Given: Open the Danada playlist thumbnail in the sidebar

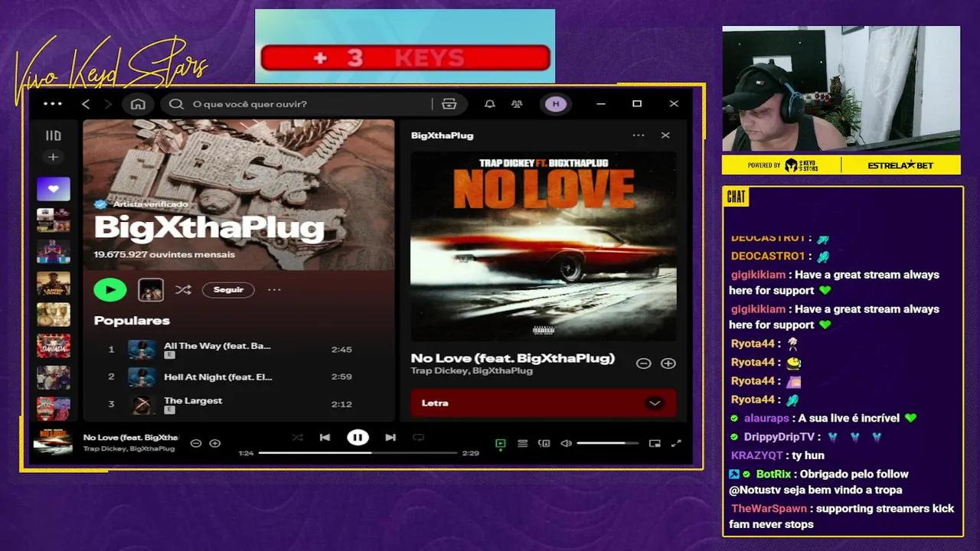Looking at the screenshot, I should (x=53, y=345).
